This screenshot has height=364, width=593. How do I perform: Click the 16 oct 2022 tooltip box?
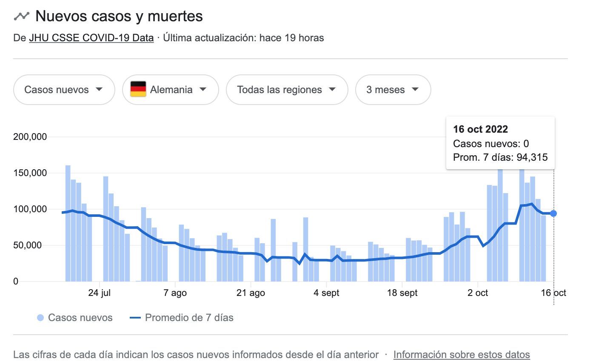click(x=500, y=143)
